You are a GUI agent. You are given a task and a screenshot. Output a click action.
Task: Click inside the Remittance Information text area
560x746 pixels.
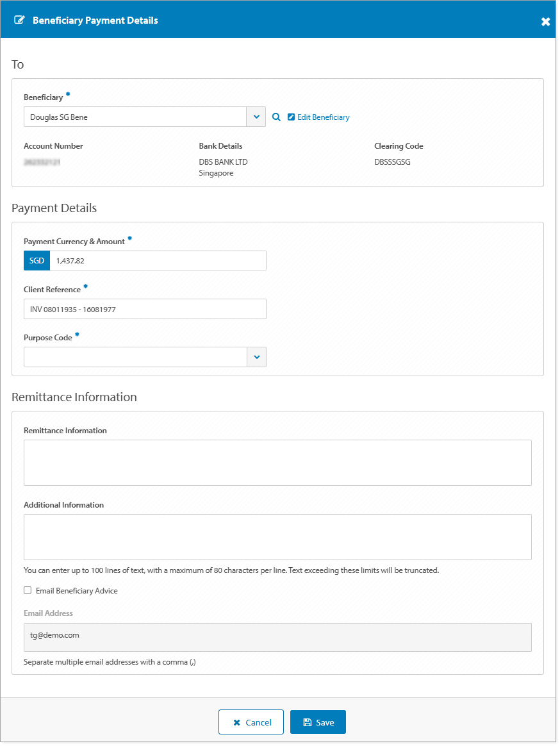277,462
